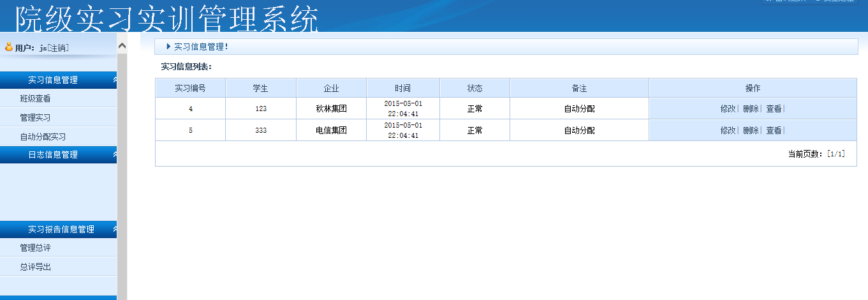This screenshot has height=300, width=868.
Task: Open 自动分配实习 in the sidebar
Action: (x=43, y=137)
